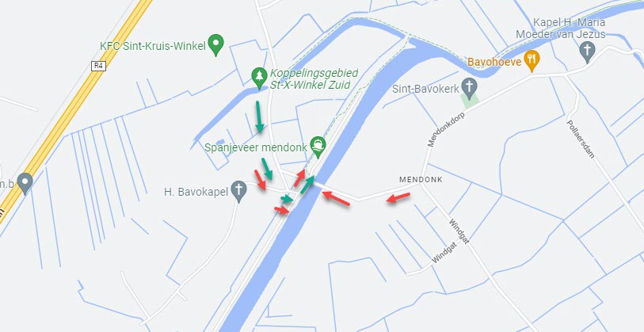This screenshot has height=332, width=644.
Task: Click the Kapel H. Maria chapel cross marker
Action: click(587, 52)
